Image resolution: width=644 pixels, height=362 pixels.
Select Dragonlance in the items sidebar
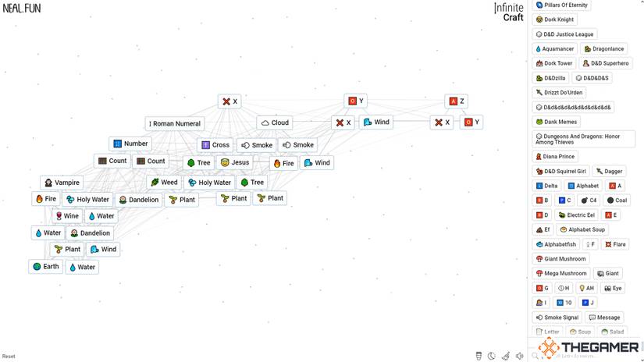(x=604, y=49)
